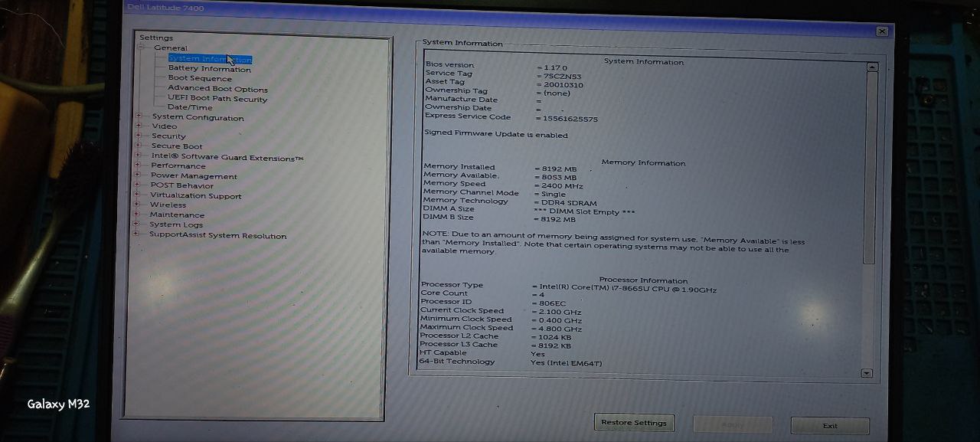Click the DIMM Slot Empty text
Screen dimensions: 980x442
pyautogui.click(x=583, y=212)
